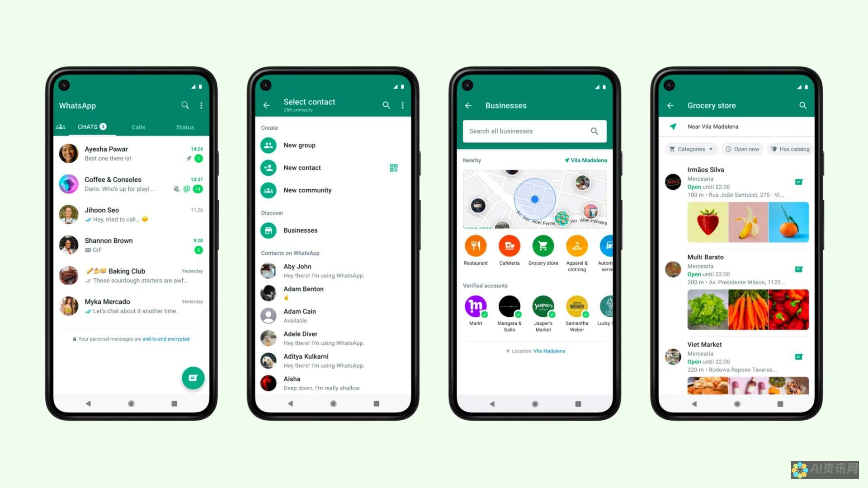The height and width of the screenshot is (488, 868).
Task: Tap the Cafeteria category icon
Action: pyautogui.click(x=509, y=246)
